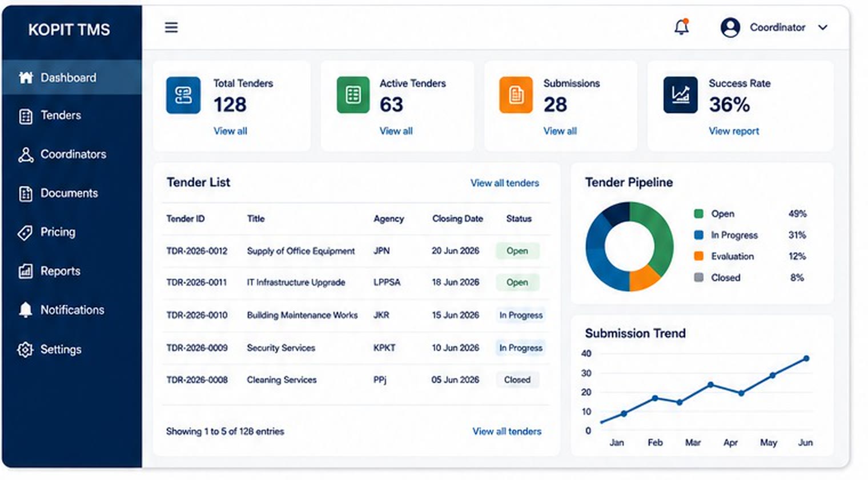
Task: Open the Dashboard menu item
Action: (71, 78)
